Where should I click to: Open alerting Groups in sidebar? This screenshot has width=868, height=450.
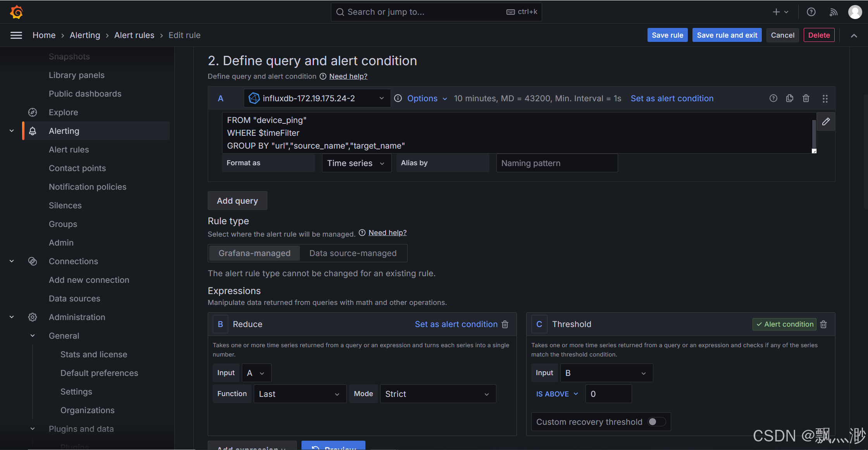63,224
